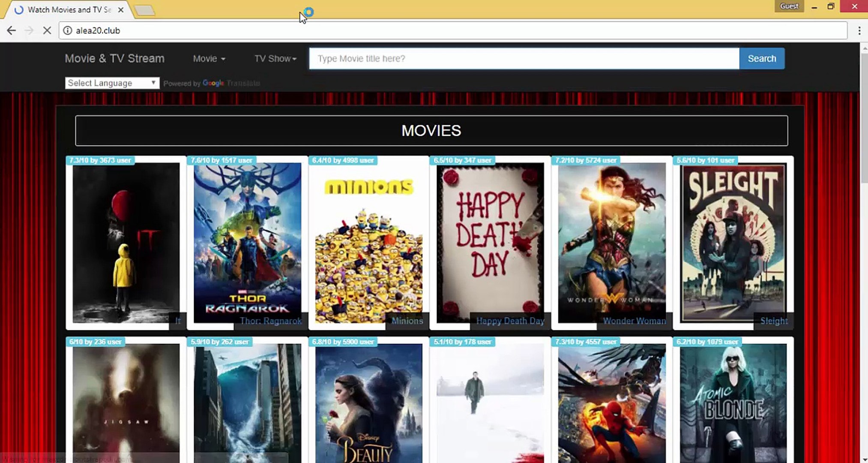Click the blue Search button
This screenshot has height=463, width=868.
tap(761, 59)
